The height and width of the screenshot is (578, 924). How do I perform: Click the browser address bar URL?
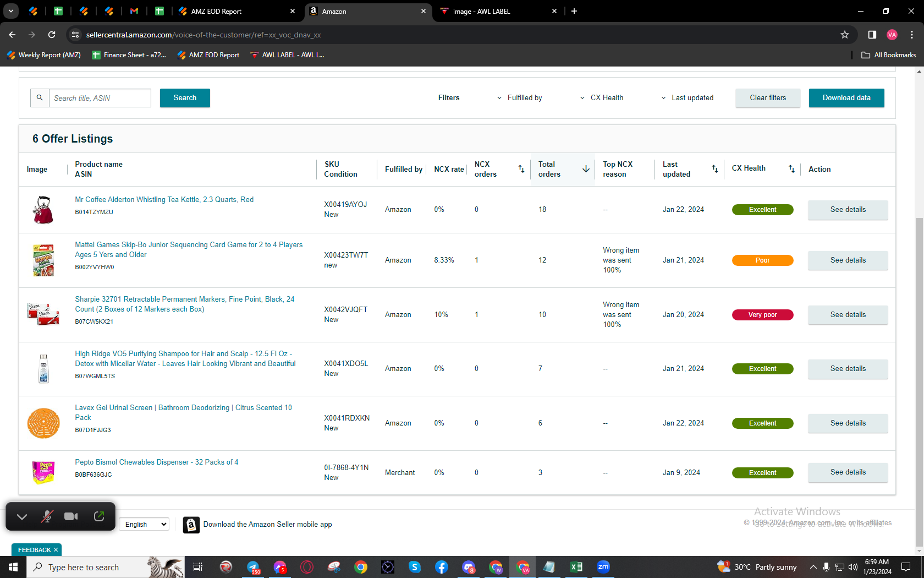[204, 35]
